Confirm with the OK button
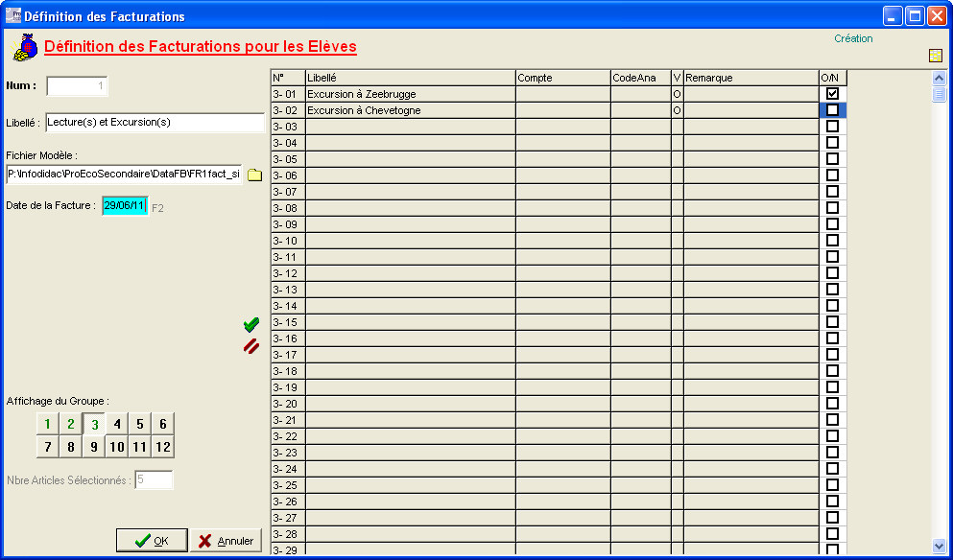The image size is (953, 560). [152, 541]
